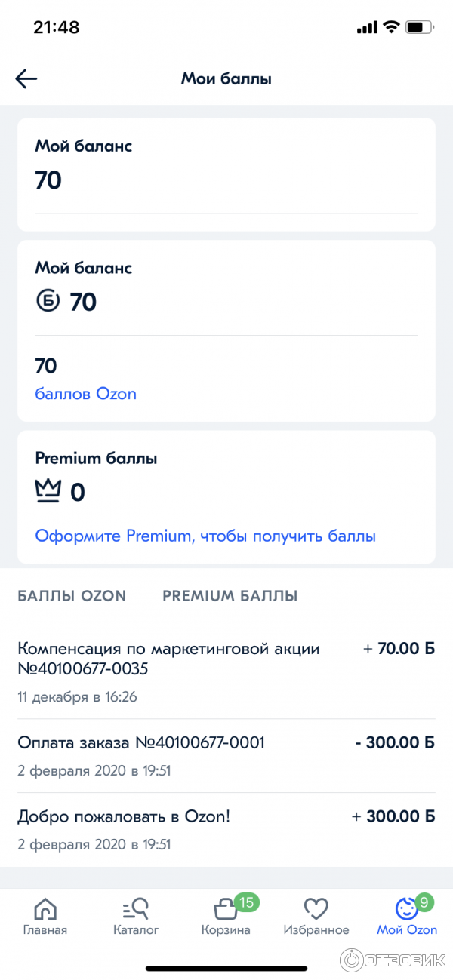
Task: Tap the Premium баллы card heading
Action: coord(96,458)
